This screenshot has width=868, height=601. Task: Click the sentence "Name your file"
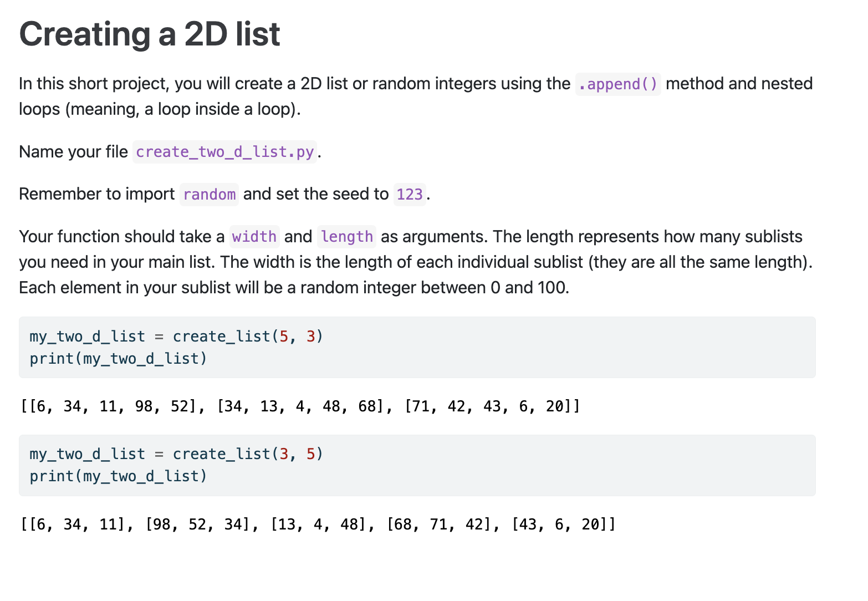pyautogui.click(x=73, y=152)
